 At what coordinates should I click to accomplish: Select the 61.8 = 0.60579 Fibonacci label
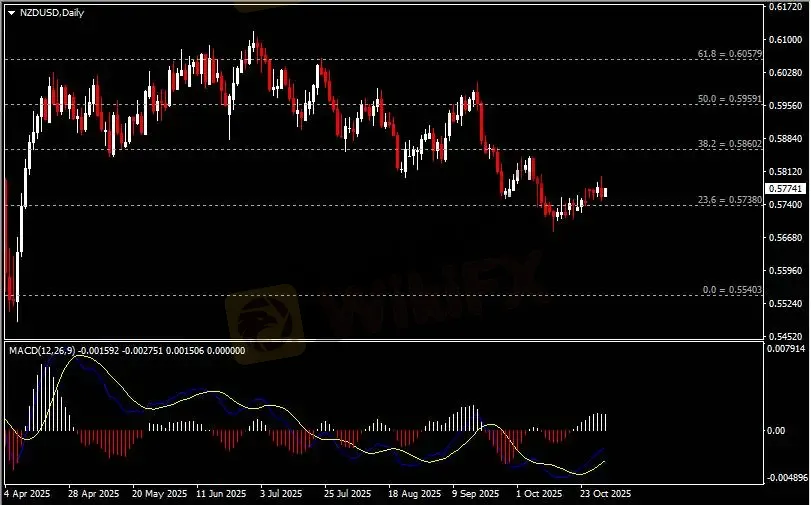[x=729, y=54]
